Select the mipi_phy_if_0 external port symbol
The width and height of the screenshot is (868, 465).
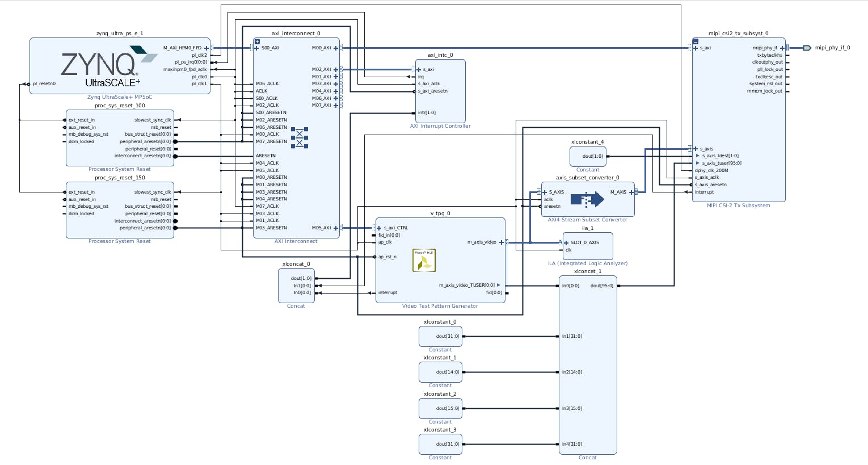807,48
